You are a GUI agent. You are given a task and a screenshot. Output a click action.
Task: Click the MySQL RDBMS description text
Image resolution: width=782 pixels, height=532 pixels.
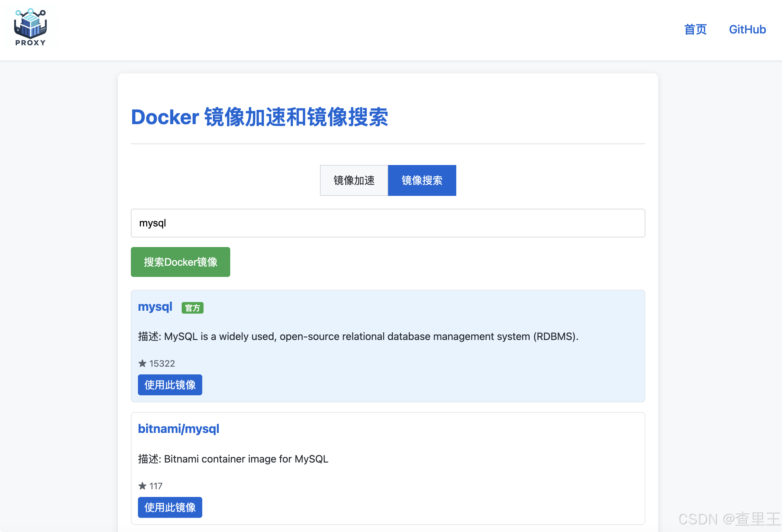tap(358, 336)
